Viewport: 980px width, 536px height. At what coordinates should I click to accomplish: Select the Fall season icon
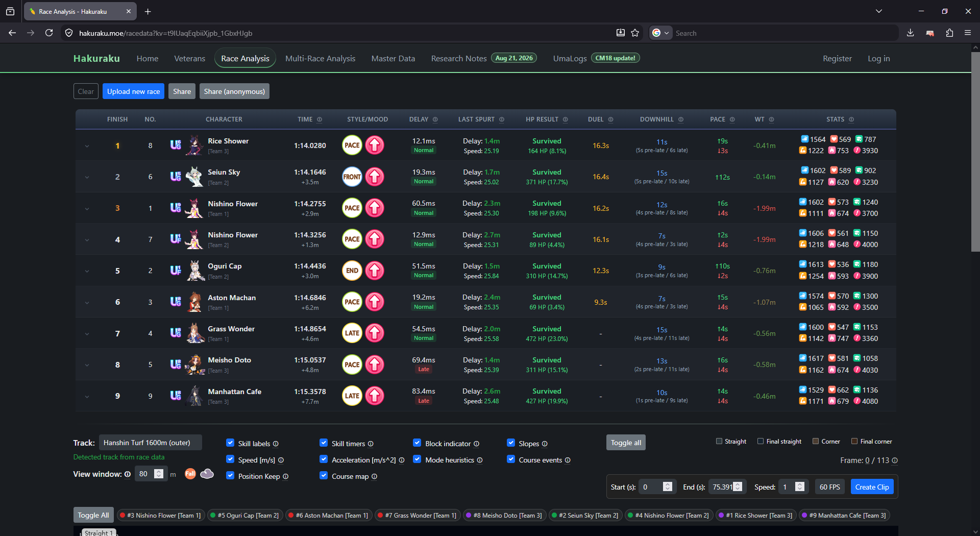(190, 474)
